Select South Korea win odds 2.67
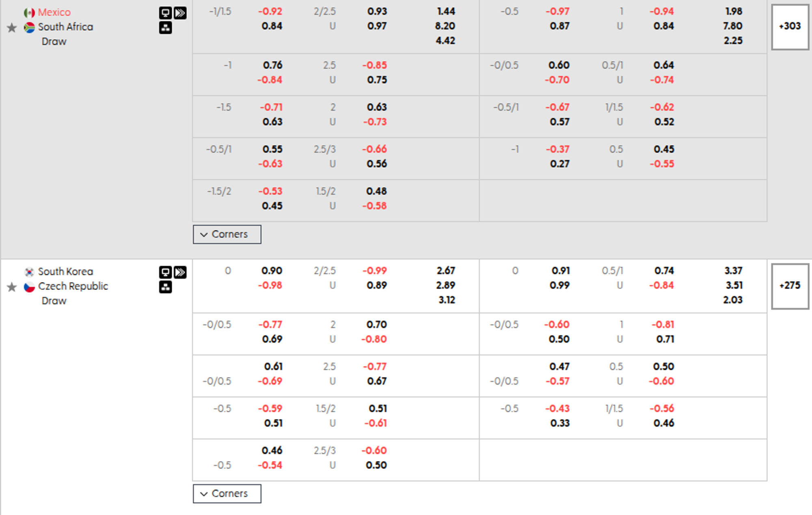 tap(446, 271)
